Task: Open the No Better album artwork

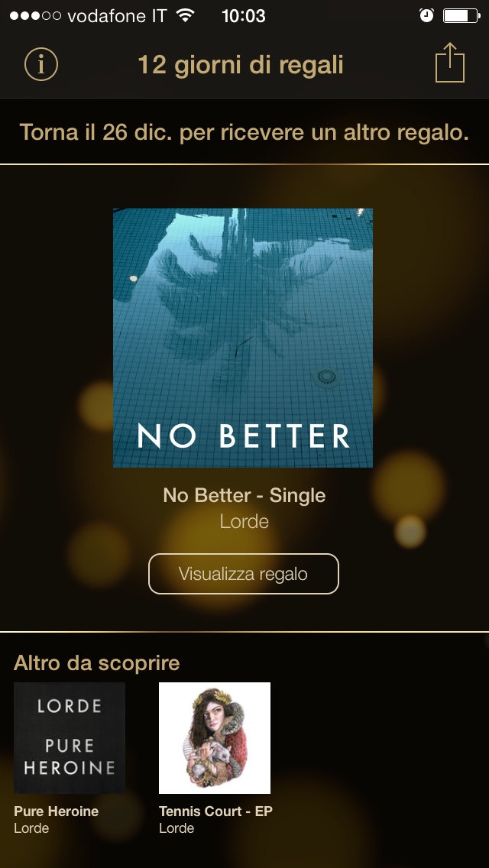Action: pos(243,338)
